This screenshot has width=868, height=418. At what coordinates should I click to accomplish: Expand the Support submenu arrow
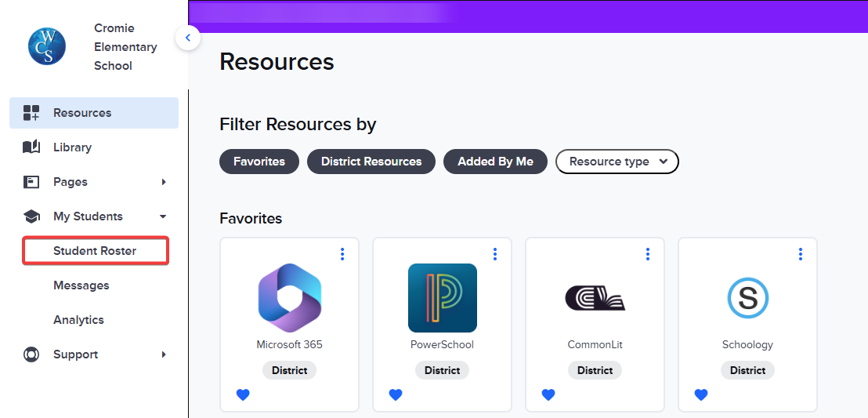point(163,354)
